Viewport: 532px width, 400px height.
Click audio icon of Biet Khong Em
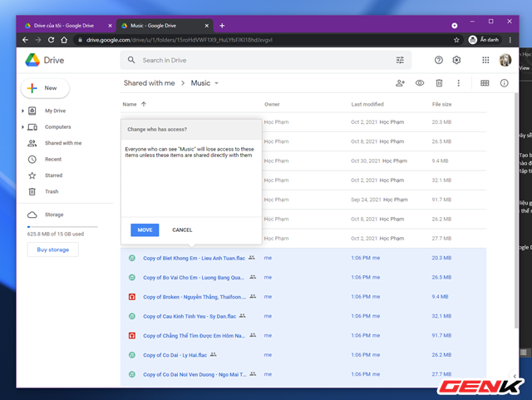tap(132, 258)
